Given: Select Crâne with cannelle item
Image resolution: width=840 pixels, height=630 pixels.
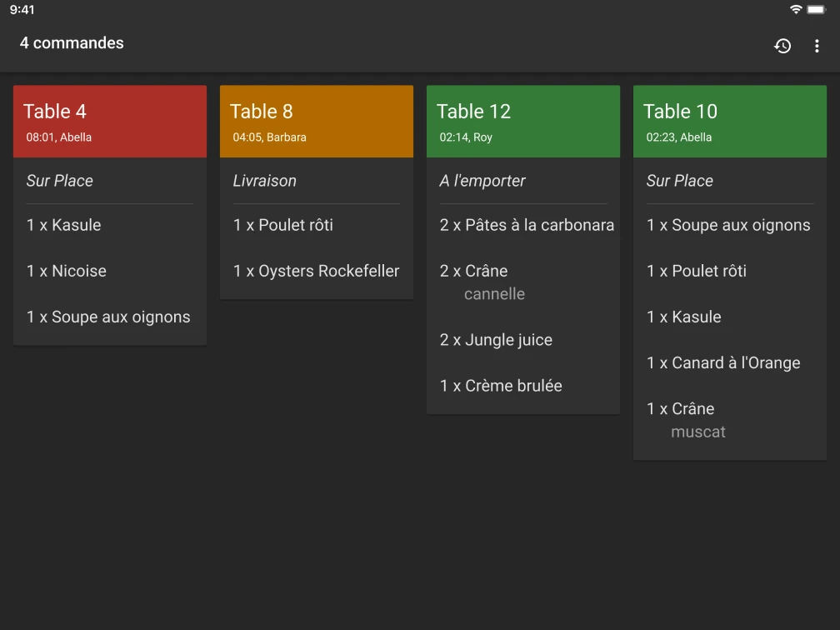Looking at the screenshot, I should (483, 281).
